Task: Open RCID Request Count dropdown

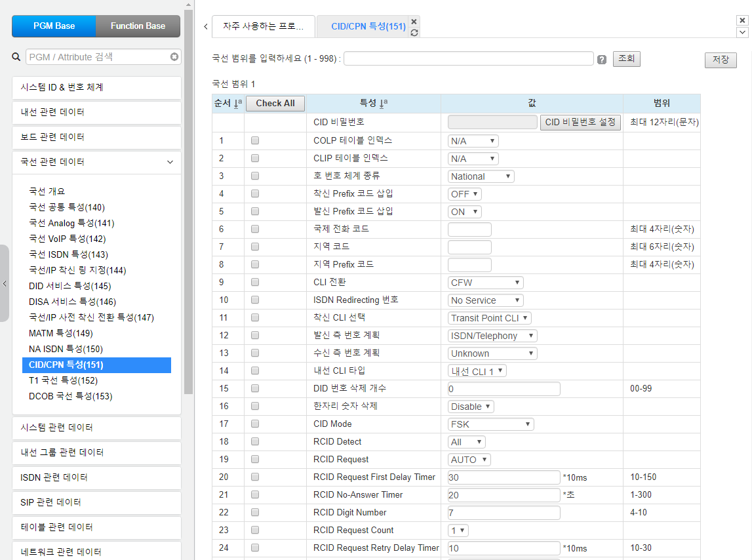Action: [458, 530]
